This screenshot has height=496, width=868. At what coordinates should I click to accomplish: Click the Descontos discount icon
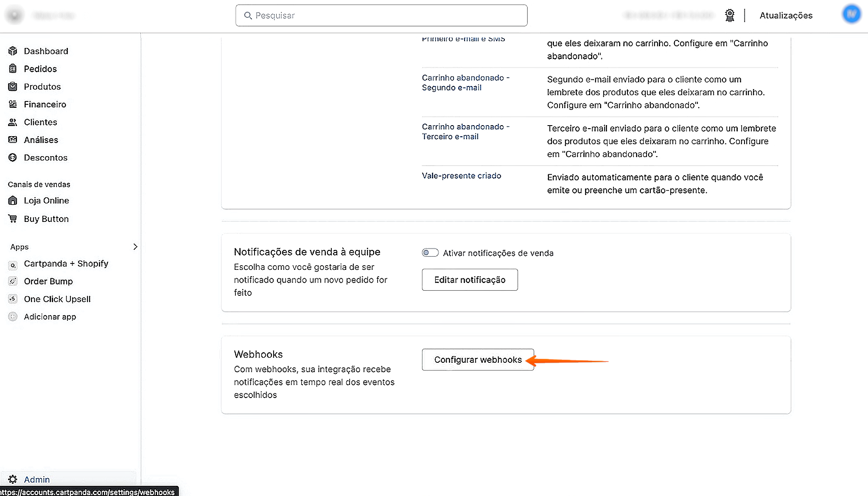[13, 157]
